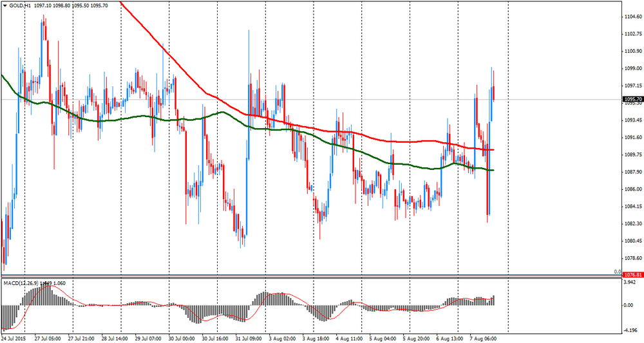Click the 7 Aug 06:00 time label

pos(484,339)
